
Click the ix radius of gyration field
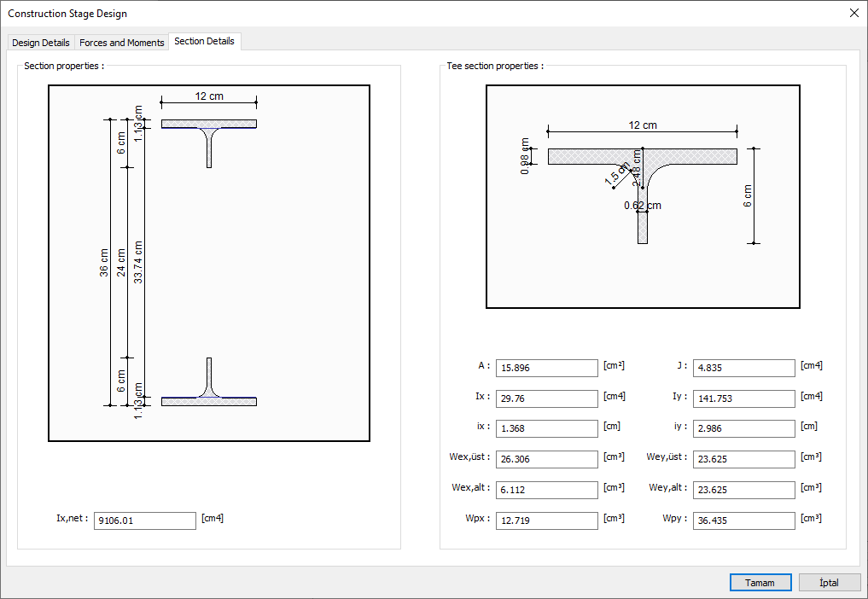click(x=546, y=428)
